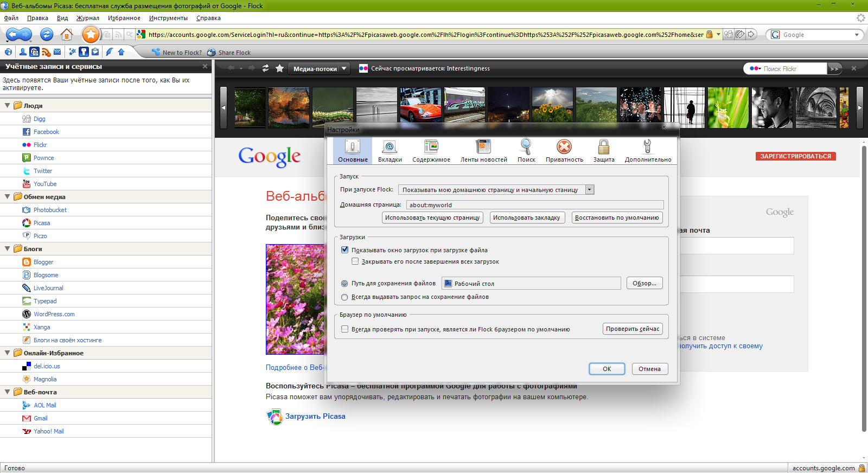The image size is (868, 473).
Task: Toggle Показывать окно загрузок checkbox
Action: point(344,250)
